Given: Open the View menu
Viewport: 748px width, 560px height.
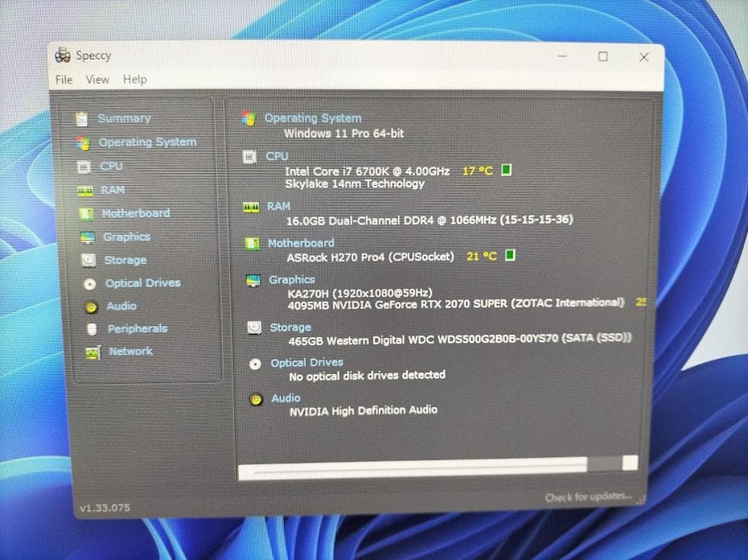Looking at the screenshot, I should [x=97, y=80].
